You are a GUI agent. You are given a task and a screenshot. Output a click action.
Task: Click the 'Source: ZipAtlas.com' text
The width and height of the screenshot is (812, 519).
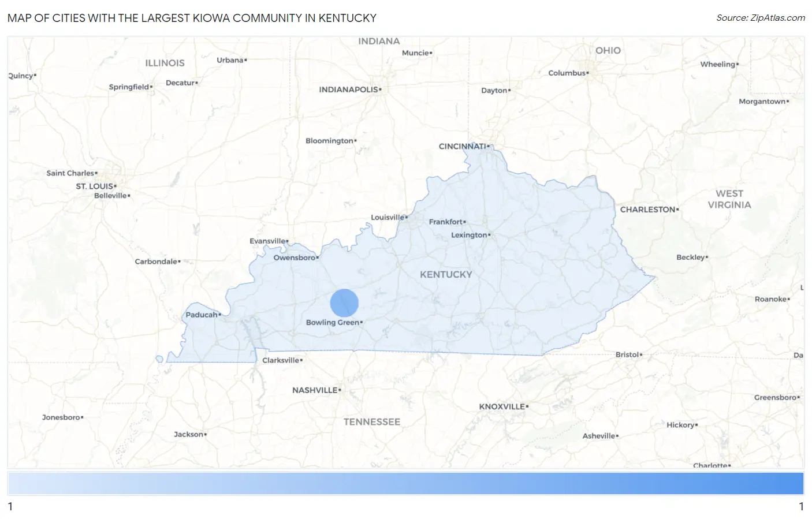[x=761, y=18]
